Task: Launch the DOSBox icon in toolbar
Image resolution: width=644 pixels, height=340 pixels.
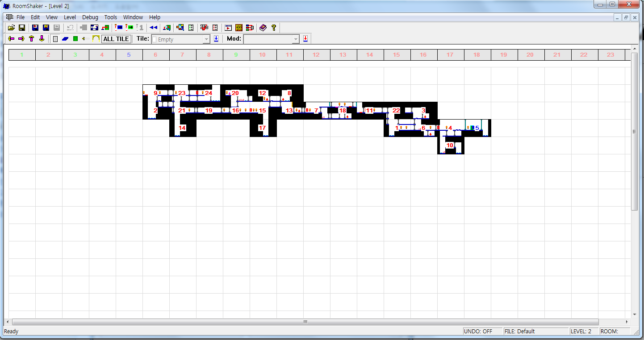Action: [x=239, y=28]
